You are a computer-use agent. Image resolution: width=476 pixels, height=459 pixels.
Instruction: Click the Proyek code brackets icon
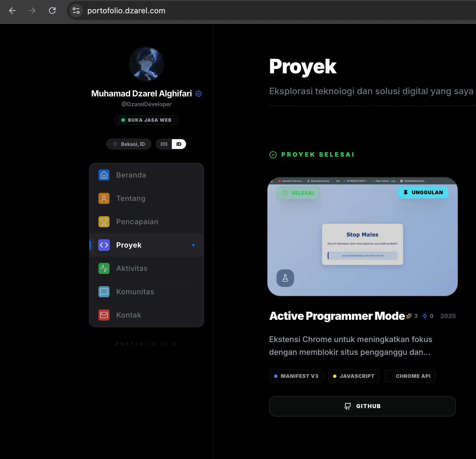(x=104, y=245)
